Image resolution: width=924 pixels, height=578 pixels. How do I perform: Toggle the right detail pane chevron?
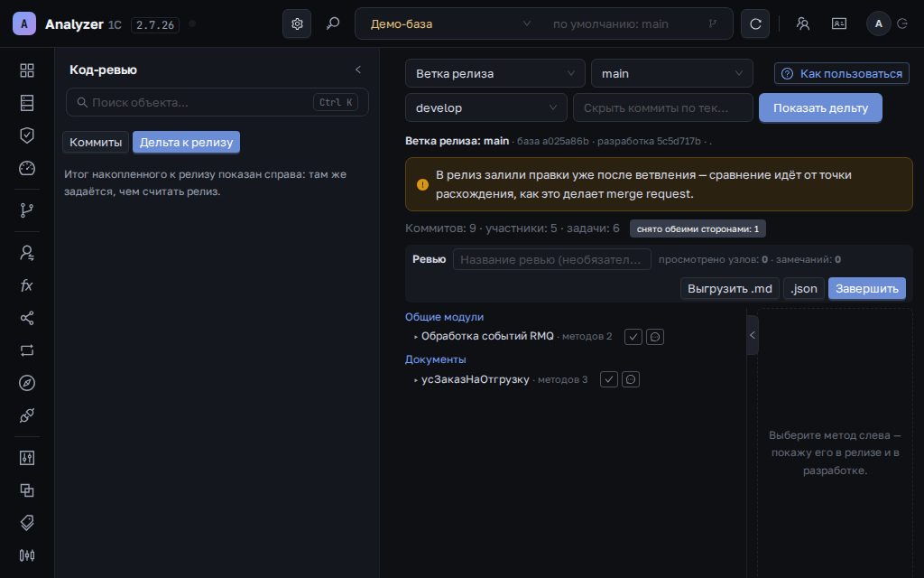coord(753,335)
